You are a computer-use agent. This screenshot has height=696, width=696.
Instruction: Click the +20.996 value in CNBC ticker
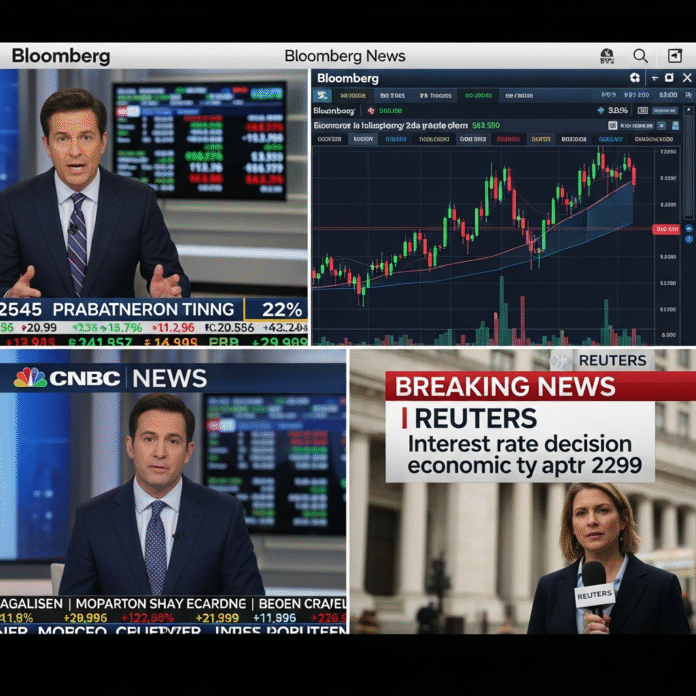(85, 617)
